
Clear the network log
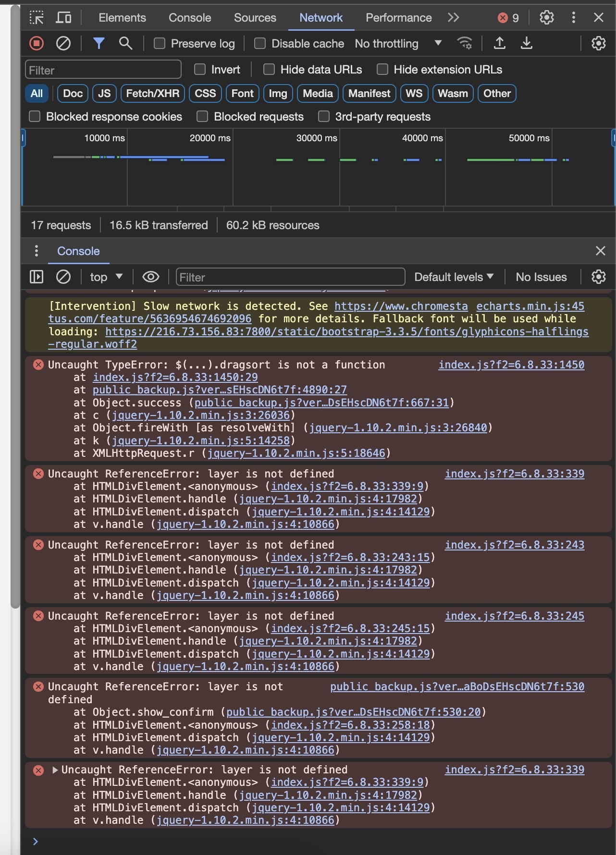click(x=63, y=44)
